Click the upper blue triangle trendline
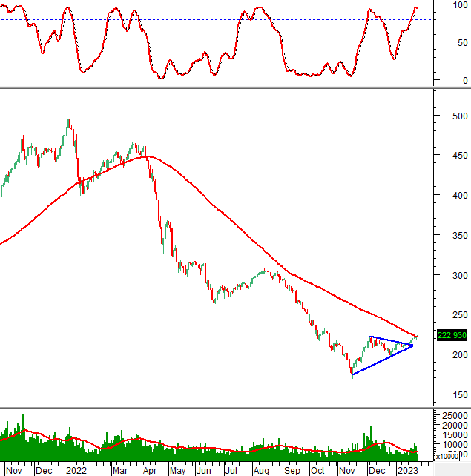 [x=391, y=341]
